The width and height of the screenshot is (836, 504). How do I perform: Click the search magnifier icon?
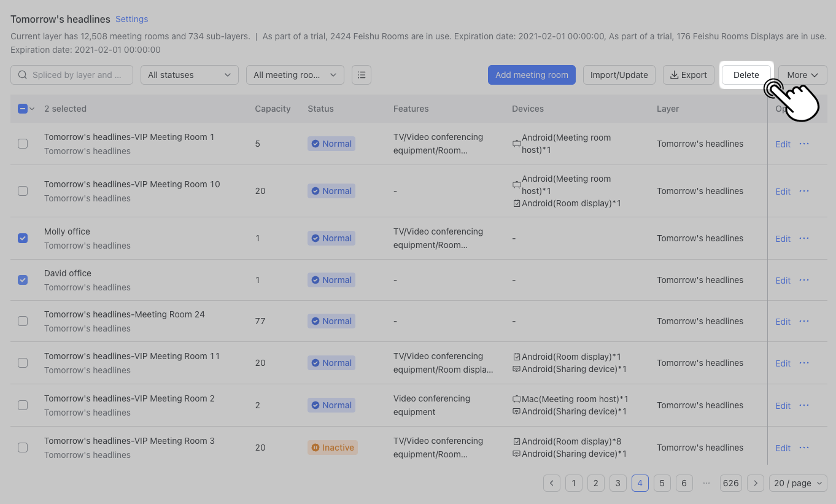[x=21, y=74]
